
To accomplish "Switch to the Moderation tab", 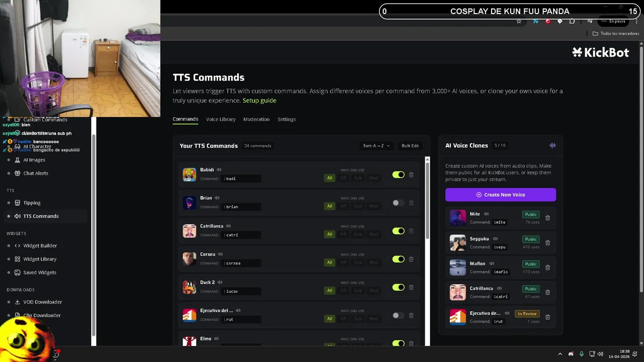I will tap(257, 119).
